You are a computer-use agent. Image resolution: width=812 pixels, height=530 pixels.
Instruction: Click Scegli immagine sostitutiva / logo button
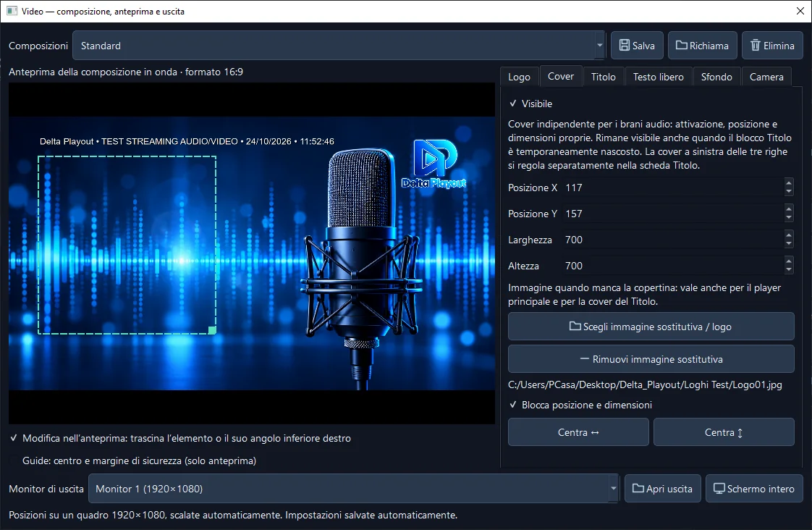651,327
